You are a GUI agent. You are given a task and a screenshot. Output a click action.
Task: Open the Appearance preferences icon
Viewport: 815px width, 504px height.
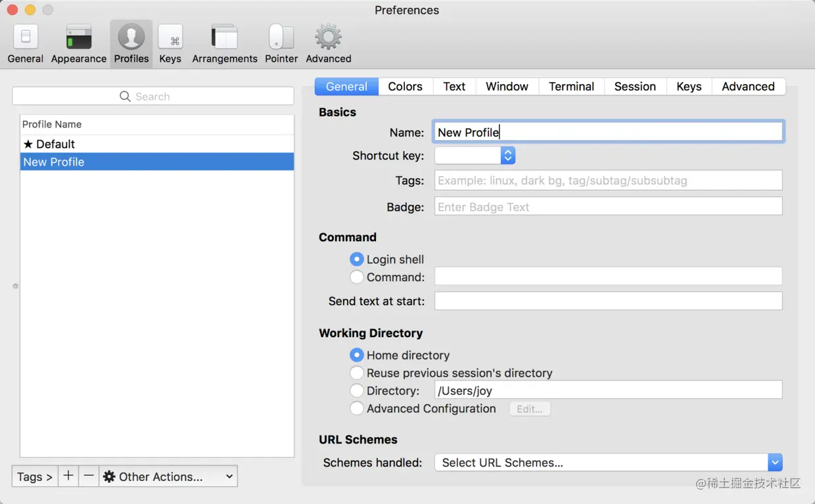point(79,37)
